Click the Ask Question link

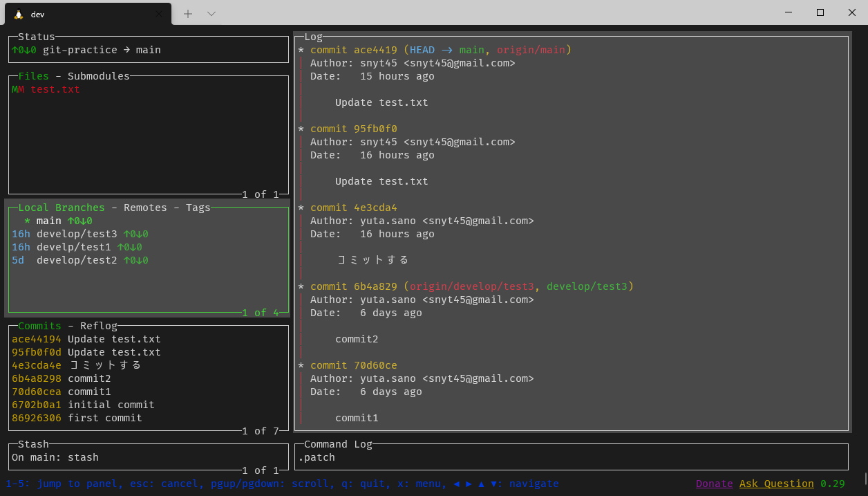click(777, 484)
